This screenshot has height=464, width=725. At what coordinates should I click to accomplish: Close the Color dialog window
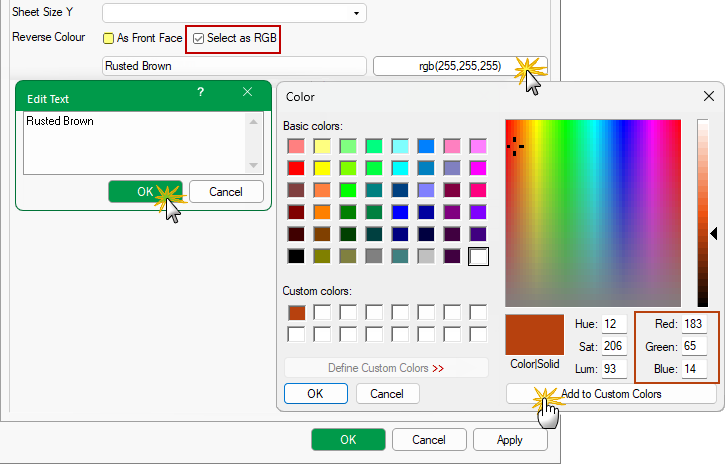point(704,97)
